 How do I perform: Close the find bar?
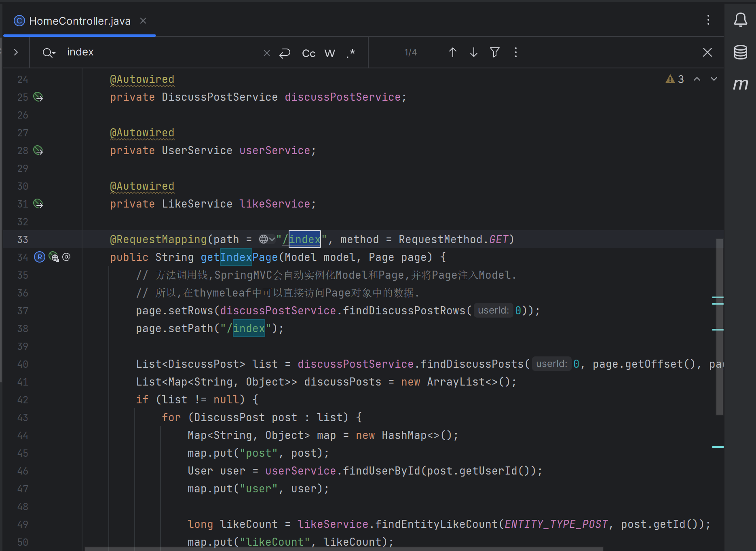(707, 52)
